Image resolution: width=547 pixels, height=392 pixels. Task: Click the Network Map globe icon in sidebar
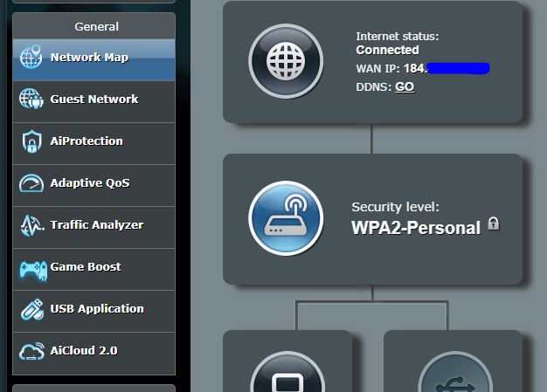click(x=31, y=58)
